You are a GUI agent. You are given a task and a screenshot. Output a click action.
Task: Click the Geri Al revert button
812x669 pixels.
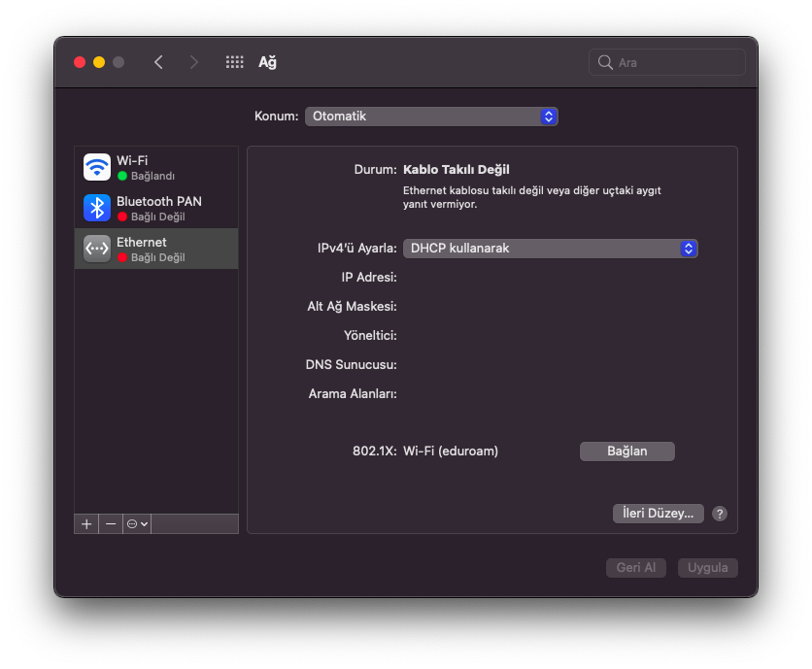[x=636, y=568]
